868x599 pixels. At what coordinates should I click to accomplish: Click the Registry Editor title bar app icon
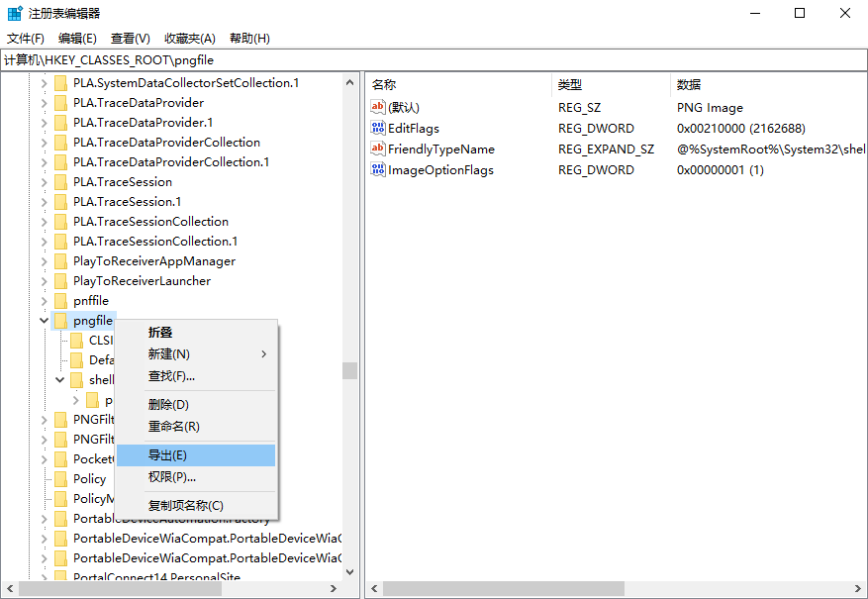tap(15, 14)
